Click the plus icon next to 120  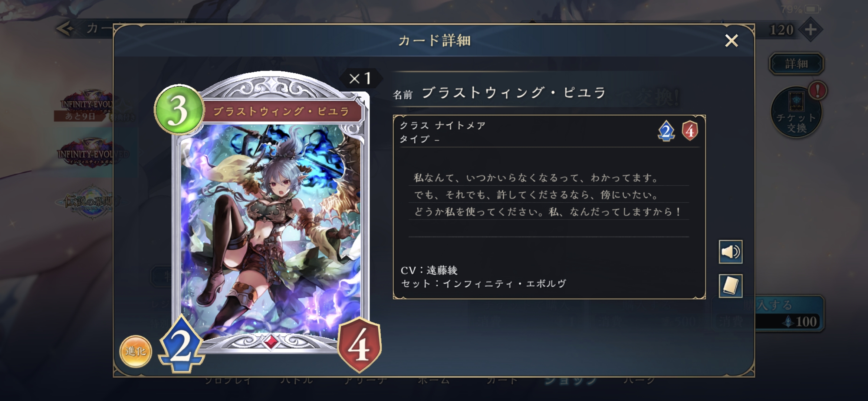coord(811,29)
